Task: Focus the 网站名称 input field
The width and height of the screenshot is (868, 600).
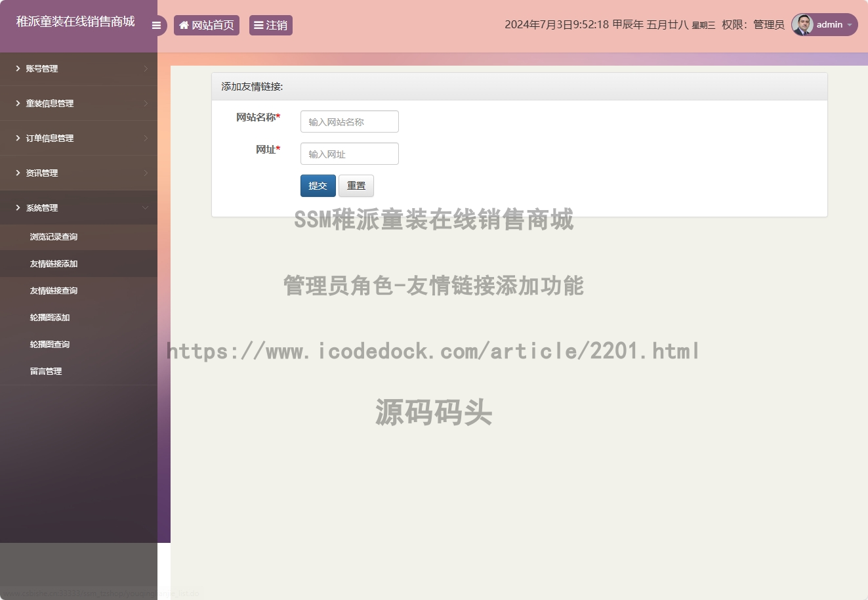Action: click(350, 121)
